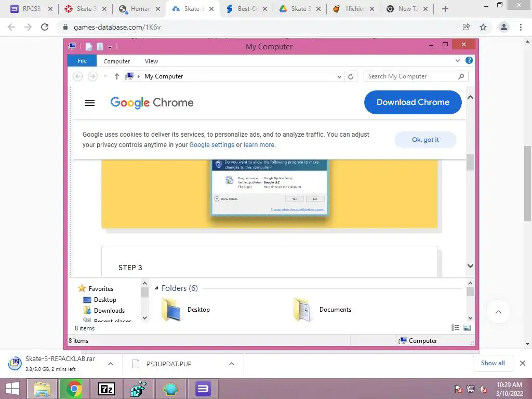Open the View ribbon tab
This screenshot has height=399, width=532.
tap(151, 61)
